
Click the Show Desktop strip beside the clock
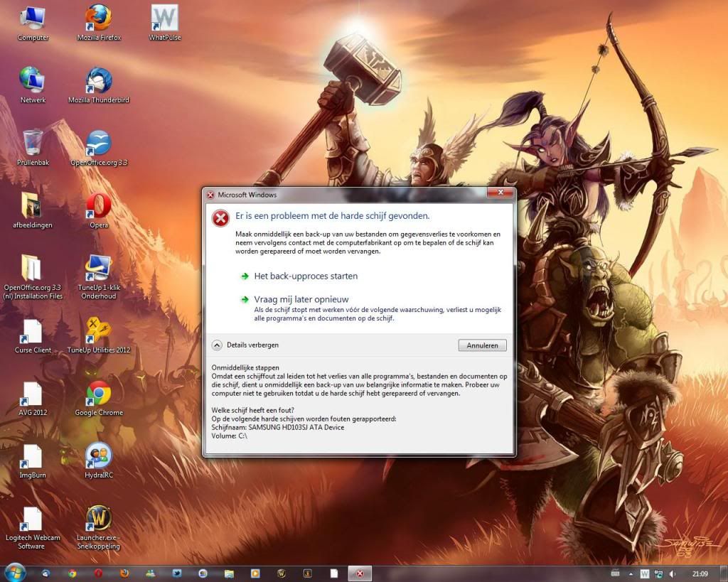[723, 573]
